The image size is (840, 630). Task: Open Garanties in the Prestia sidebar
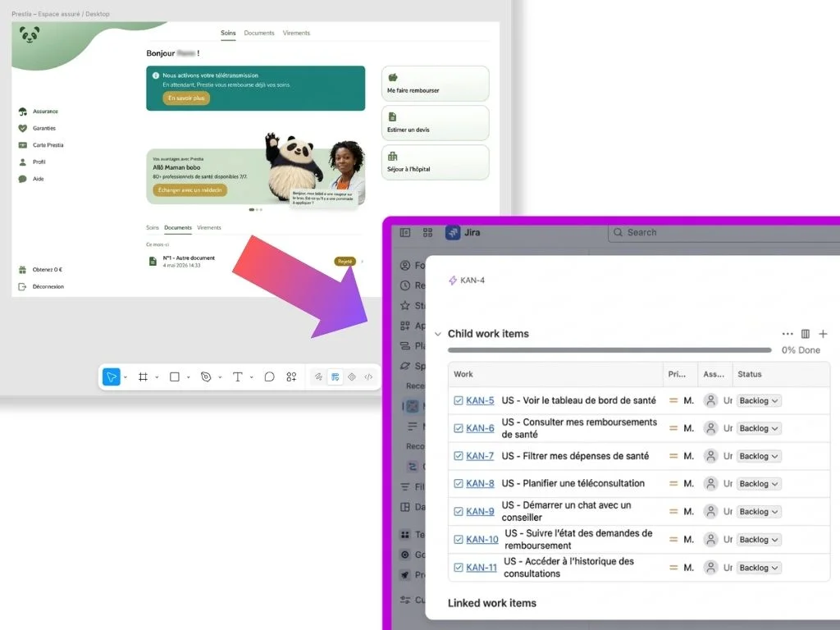click(x=37, y=129)
